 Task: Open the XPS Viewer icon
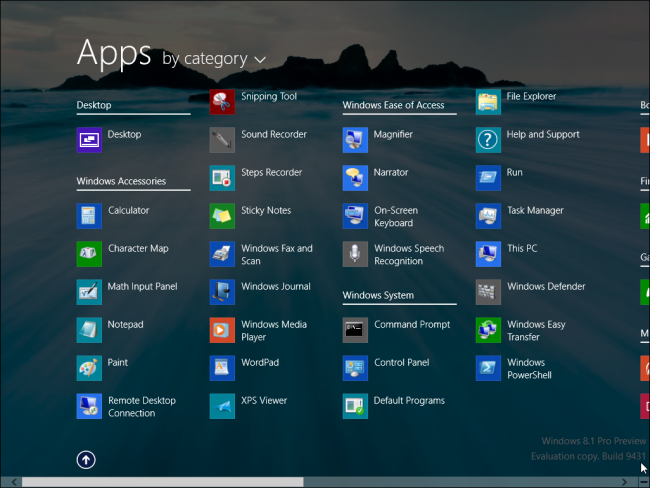222,406
